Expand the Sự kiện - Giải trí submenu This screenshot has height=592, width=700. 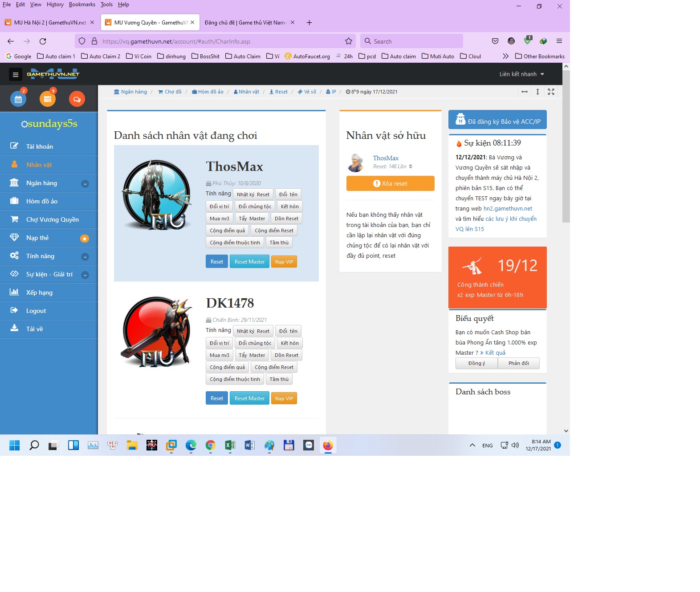pos(85,275)
